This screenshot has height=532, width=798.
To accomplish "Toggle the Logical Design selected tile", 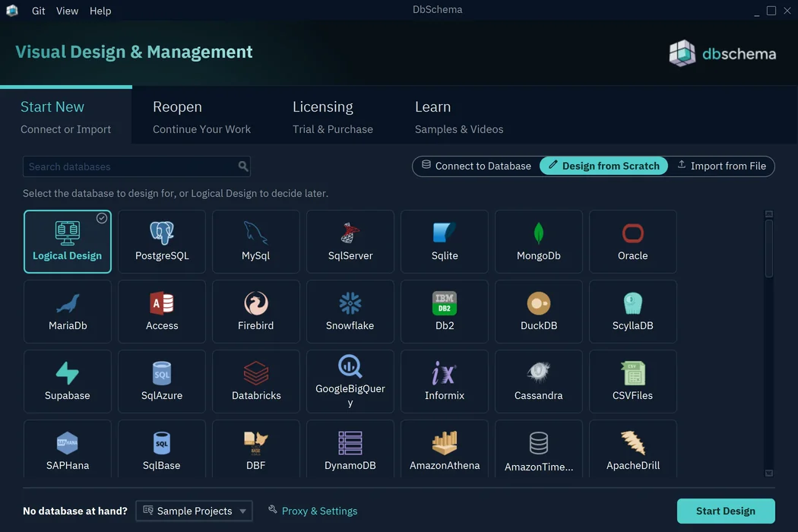I will (x=67, y=242).
